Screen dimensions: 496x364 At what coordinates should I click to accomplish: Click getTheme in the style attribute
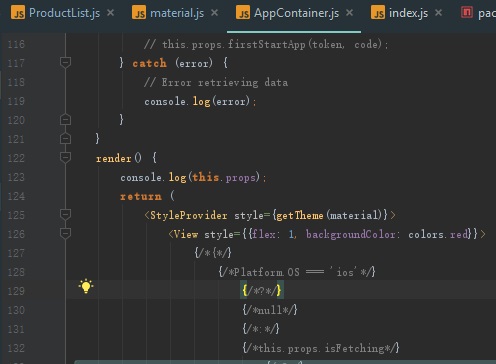coord(300,215)
